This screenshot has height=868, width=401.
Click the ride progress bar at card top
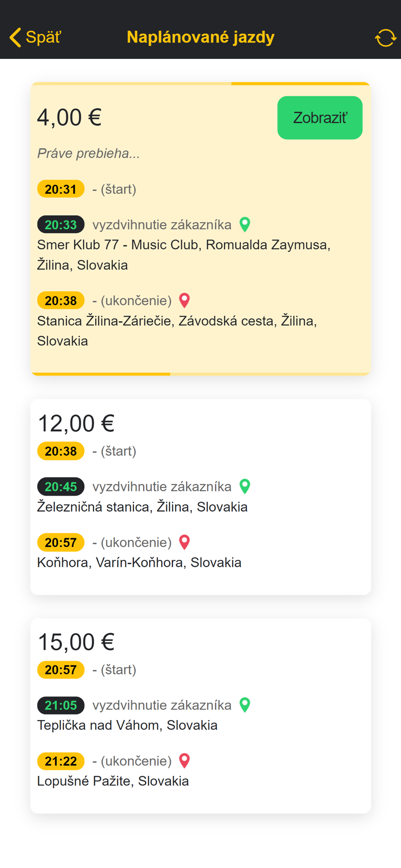[x=200, y=84]
